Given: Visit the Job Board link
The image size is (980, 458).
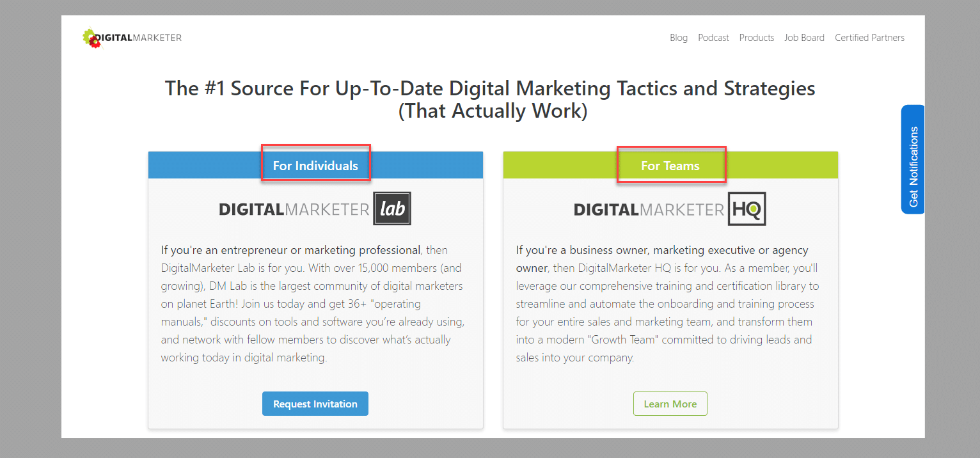Looking at the screenshot, I should pyautogui.click(x=804, y=38).
